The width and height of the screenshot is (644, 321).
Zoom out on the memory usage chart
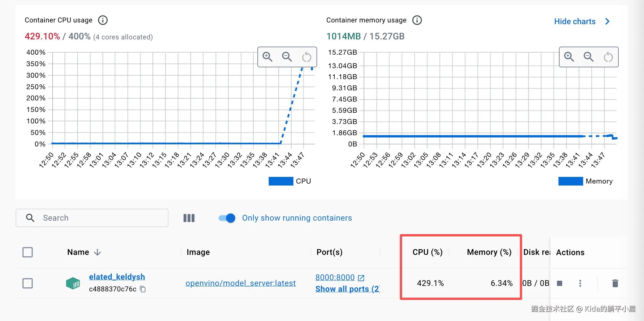589,57
